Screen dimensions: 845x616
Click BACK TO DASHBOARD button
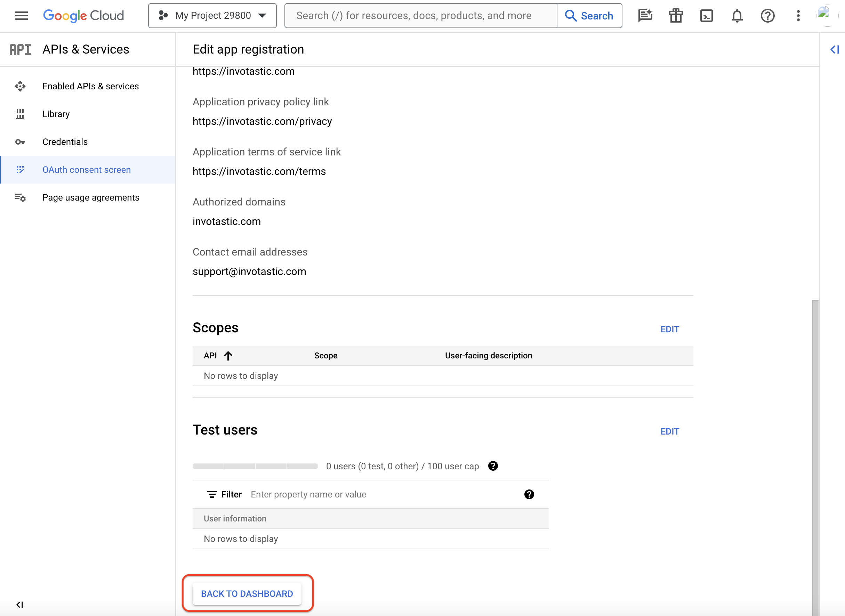click(x=247, y=594)
